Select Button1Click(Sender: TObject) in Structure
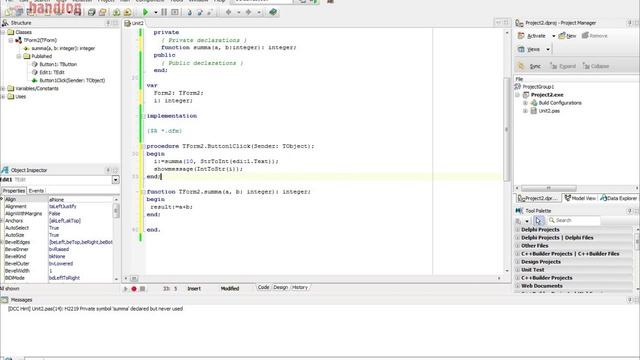640x360 pixels. click(x=72, y=80)
